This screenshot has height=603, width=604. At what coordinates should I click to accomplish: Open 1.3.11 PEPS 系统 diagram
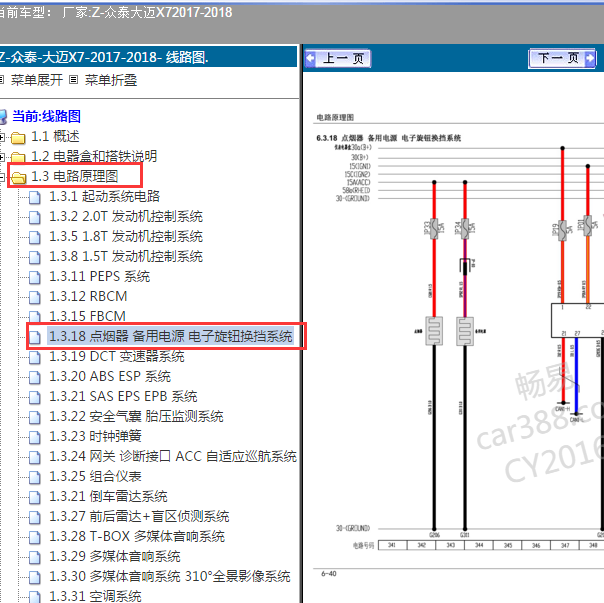pos(99,276)
